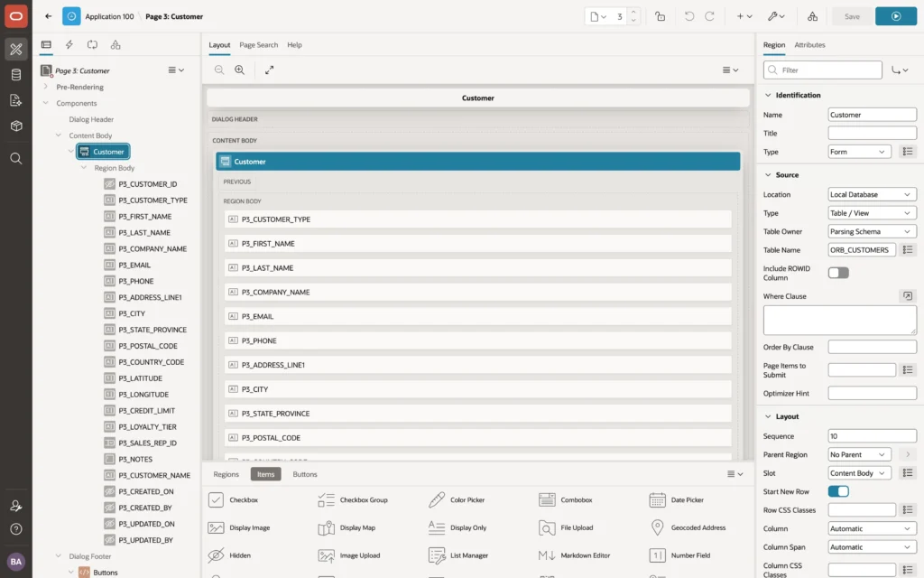The width and height of the screenshot is (924, 578).
Task: Open SQL Workshop database icon in sidebar
Action: tap(16, 75)
